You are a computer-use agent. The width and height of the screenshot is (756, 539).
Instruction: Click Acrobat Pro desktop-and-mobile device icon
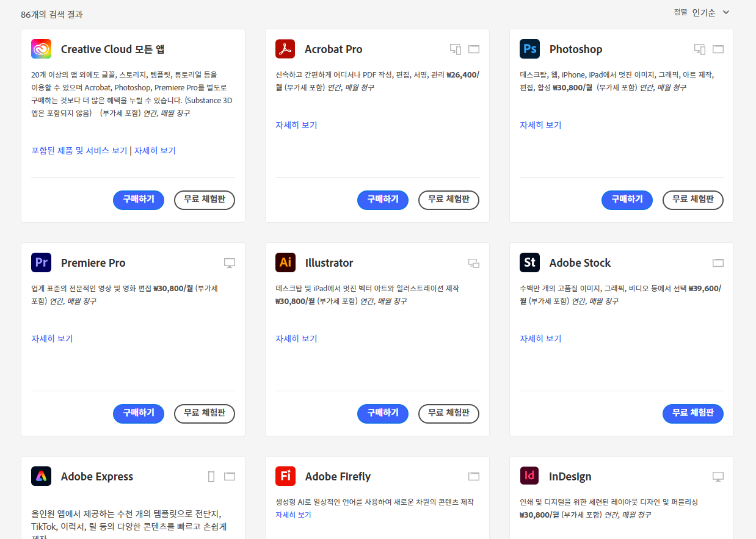[456, 49]
